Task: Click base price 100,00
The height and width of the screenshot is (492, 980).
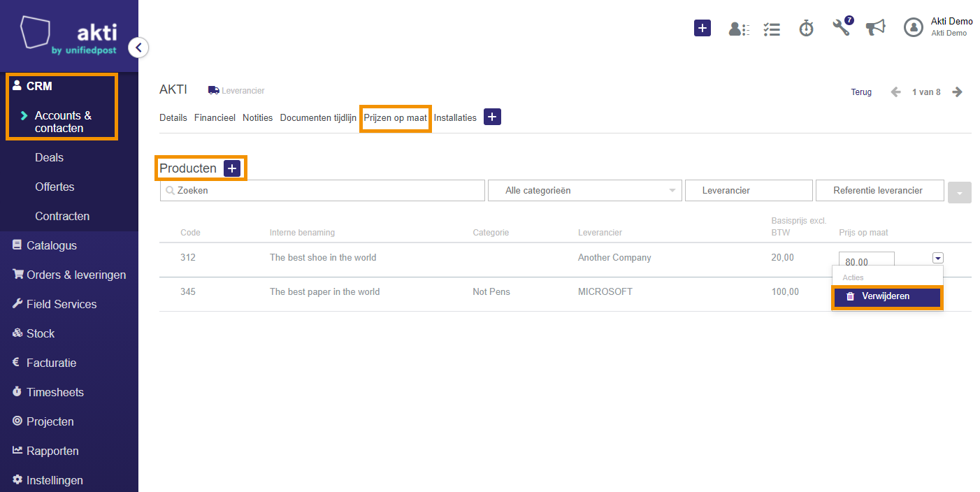Action: click(785, 292)
